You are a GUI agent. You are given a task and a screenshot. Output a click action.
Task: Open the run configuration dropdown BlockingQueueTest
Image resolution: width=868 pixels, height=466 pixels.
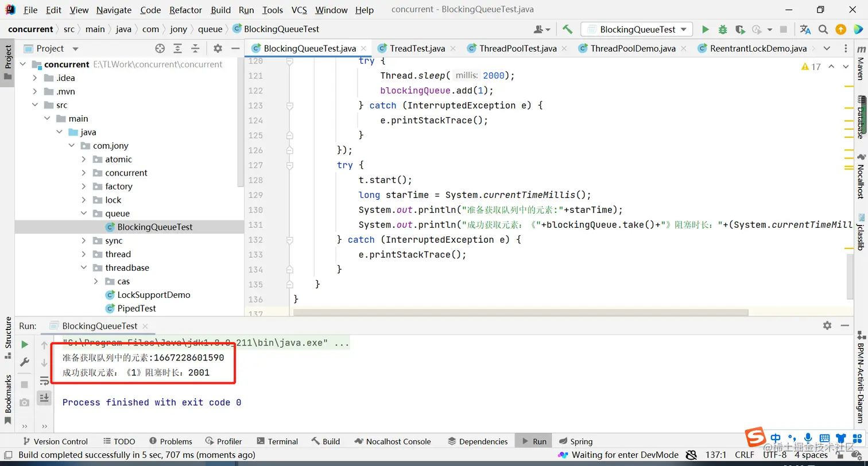point(637,29)
